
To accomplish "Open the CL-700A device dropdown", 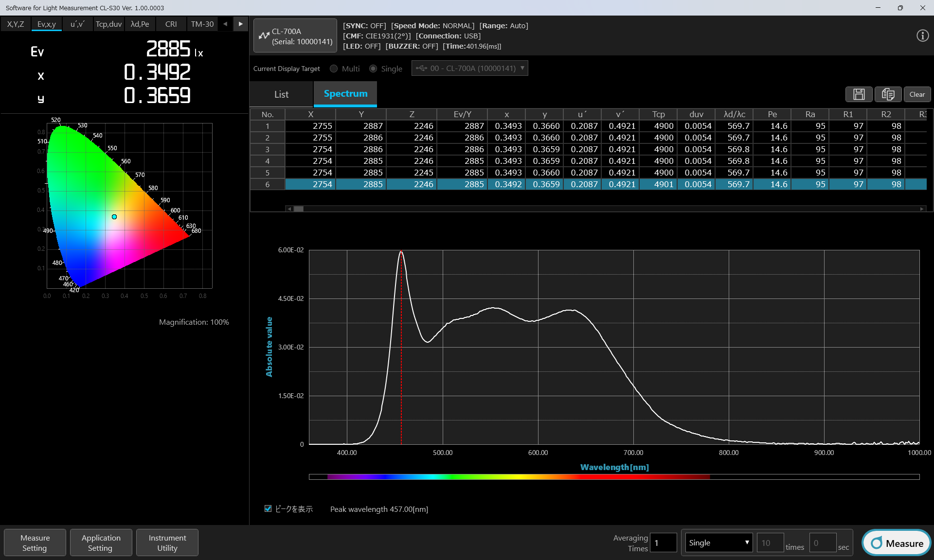I will (x=469, y=68).
